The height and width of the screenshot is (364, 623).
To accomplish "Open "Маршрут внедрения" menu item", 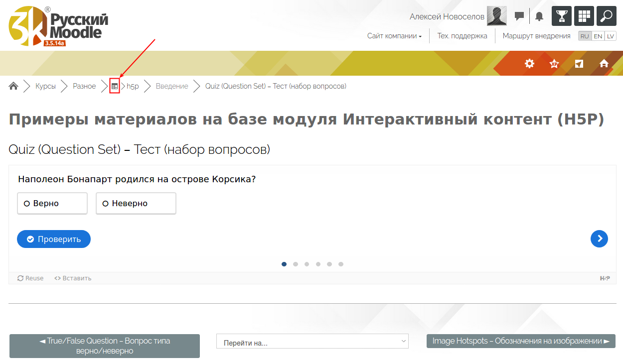I will [x=536, y=36].
